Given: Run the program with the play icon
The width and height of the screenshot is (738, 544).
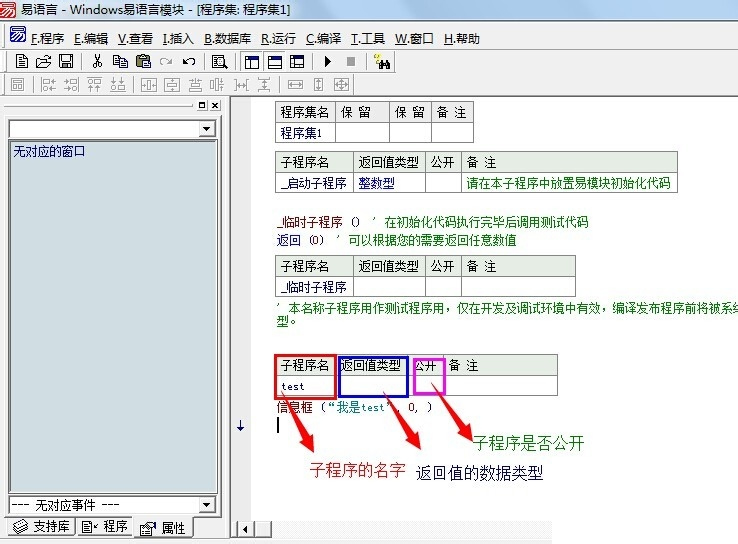Looking at the screenshot, I should (x=328, y=62).
